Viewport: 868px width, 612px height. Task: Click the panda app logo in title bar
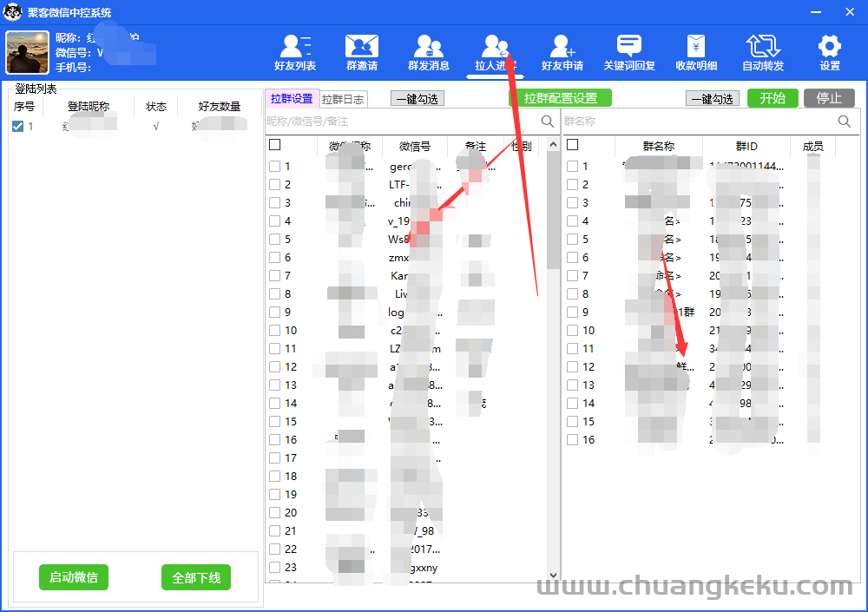(13, 11)
